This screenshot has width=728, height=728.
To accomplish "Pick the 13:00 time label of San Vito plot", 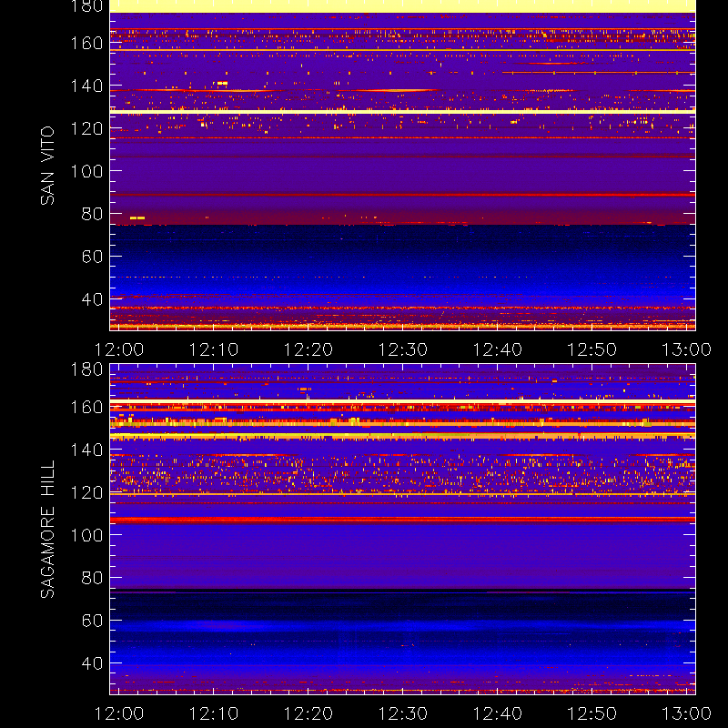I will click(x=686, y=349).
